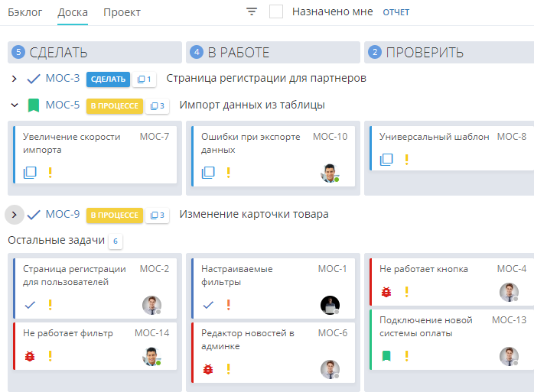The height and width of the screenshot is (392, 534).
Task: Open the filter icon in the top bar
Action: click(252, 12)
